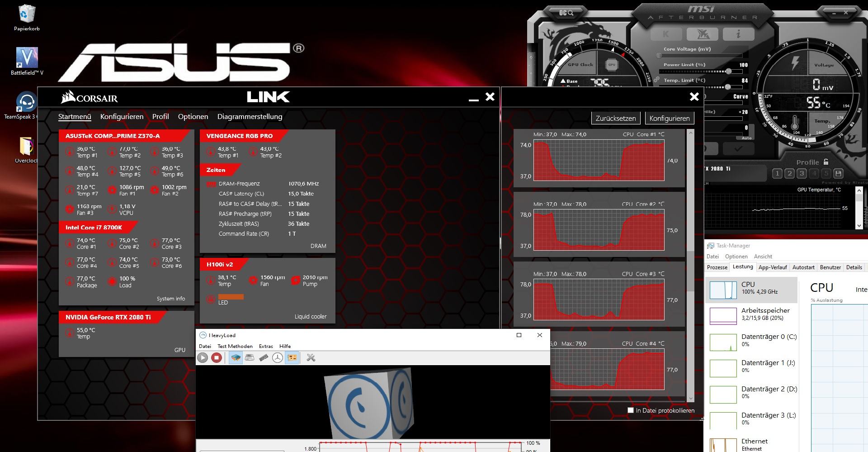
Task: Click the Afterburner profile lock icon
Action: [826, 162]
